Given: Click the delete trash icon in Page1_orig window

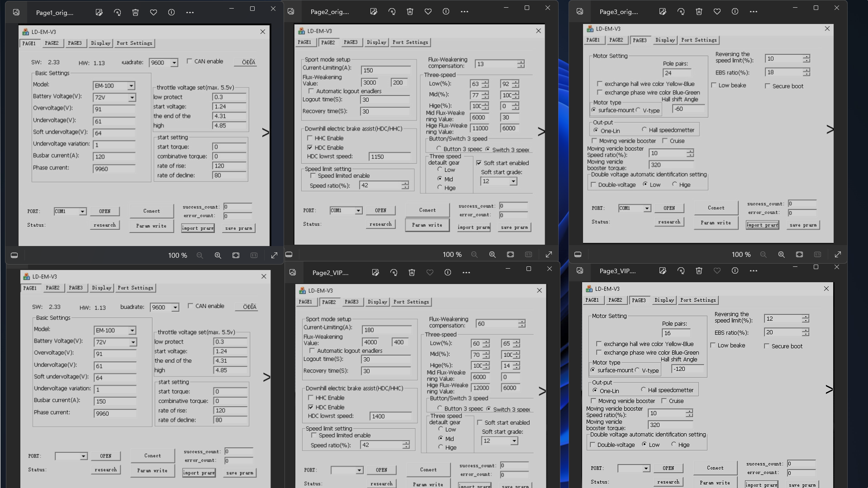Looking at the screenshot, I should click(x=135, y=13).
